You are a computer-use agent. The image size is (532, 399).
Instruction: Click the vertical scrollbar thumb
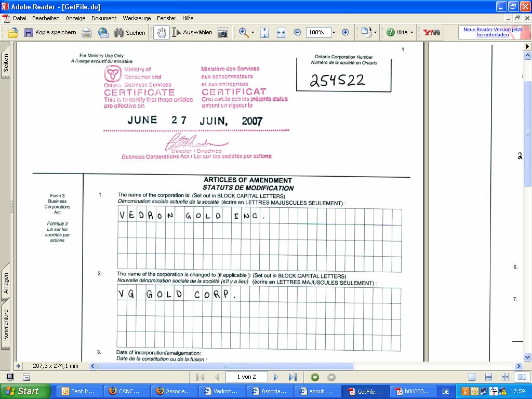pos(527,134)
